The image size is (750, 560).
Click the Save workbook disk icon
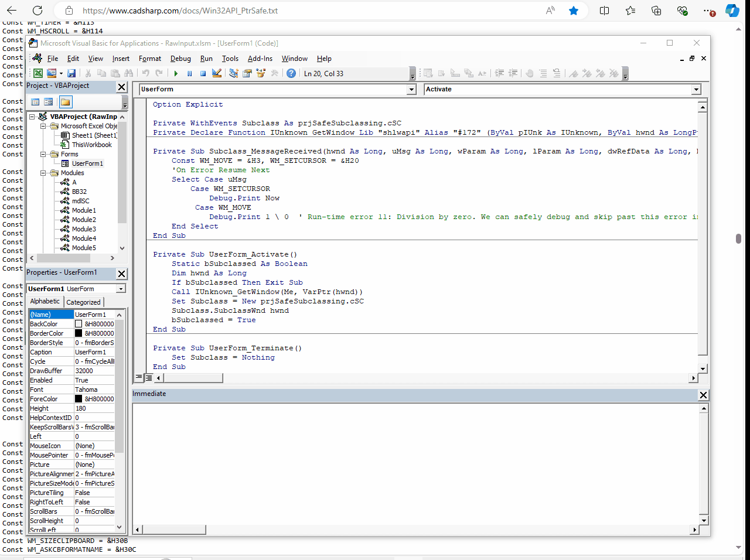click(x=71, y=73)
